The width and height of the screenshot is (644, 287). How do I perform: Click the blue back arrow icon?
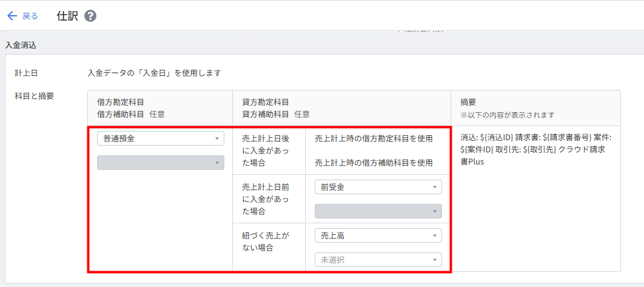pos(12,16)
